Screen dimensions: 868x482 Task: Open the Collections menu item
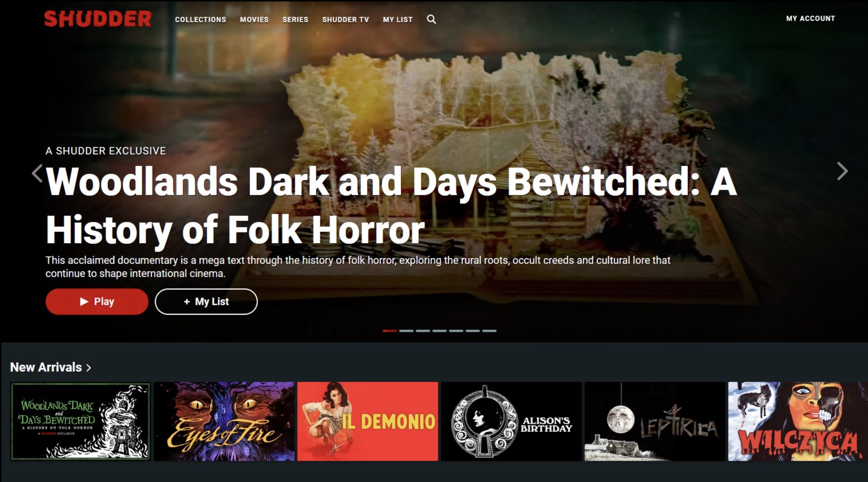(200, 19)
